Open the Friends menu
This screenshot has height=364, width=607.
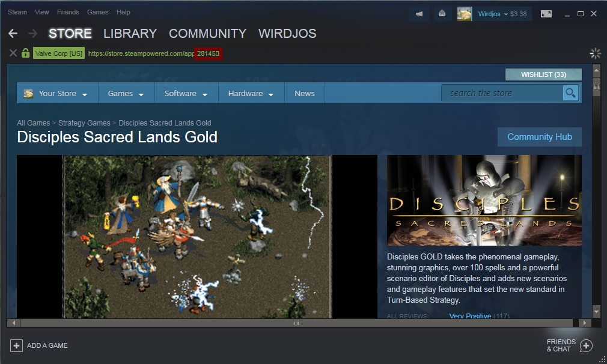coord(68,12)
